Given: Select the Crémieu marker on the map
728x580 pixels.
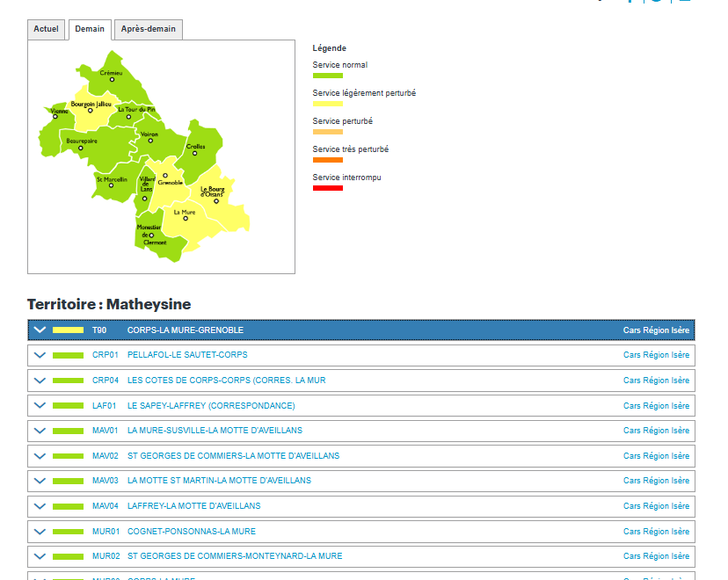Looking at the screenshot, I should pyautogui.click(x=112, y=80).
